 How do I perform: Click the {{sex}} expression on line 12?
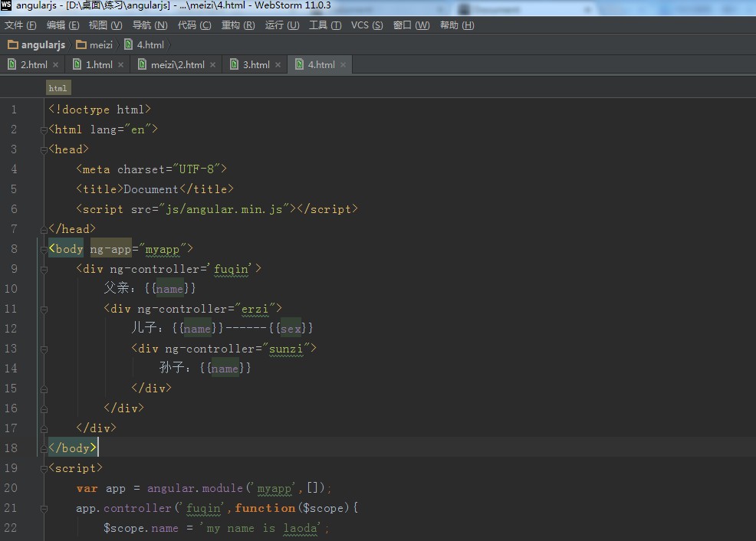(291, 329)
